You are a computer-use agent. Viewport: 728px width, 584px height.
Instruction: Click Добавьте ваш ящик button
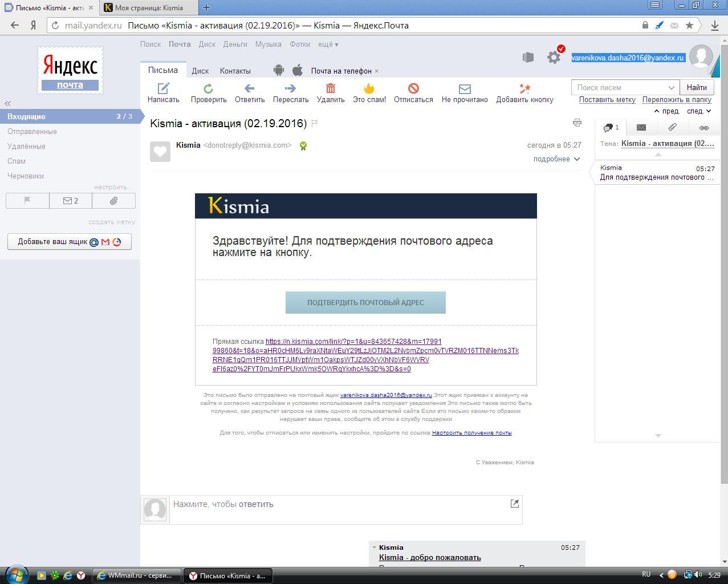tap(70, 241)
